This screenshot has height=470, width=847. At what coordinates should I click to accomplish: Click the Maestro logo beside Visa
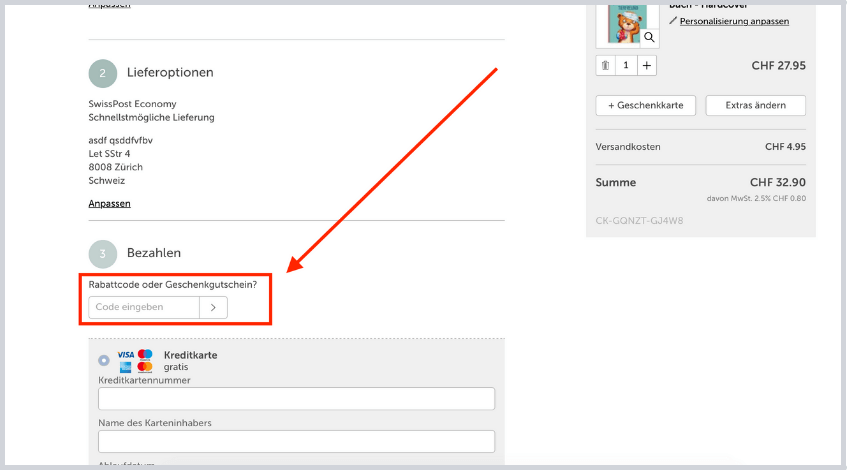[x=145, y=355]
